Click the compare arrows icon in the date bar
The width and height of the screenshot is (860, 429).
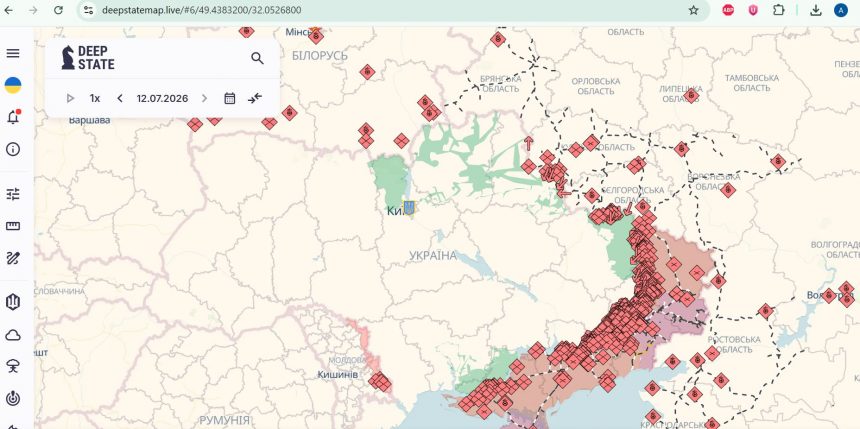coord(255,98)
